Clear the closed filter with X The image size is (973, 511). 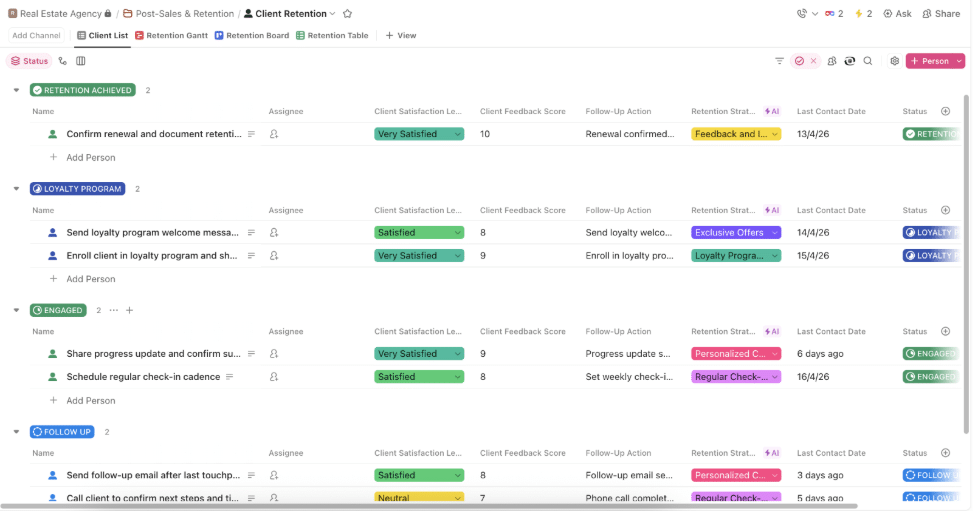[x=814, y=61]
